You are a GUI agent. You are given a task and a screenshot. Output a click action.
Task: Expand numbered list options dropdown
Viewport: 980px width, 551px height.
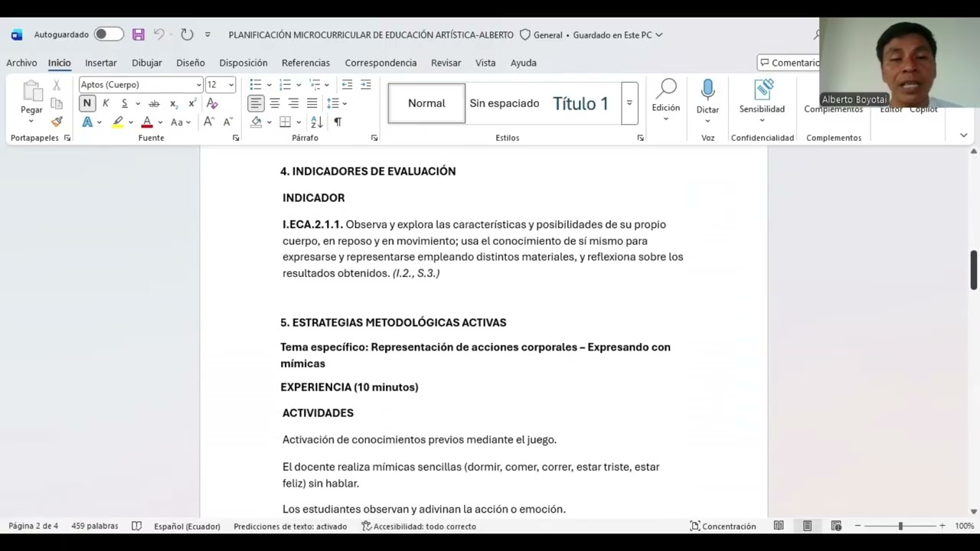coord(298,85)
